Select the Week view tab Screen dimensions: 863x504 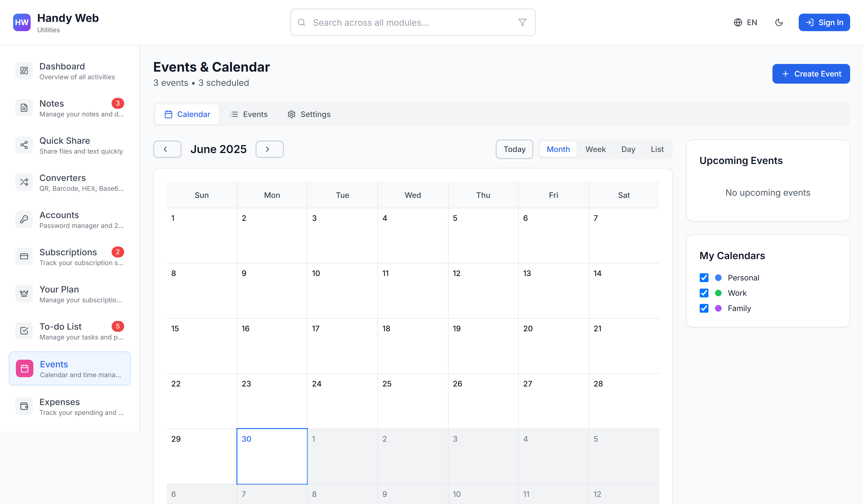pyautogui.click(x=595, y=149)
